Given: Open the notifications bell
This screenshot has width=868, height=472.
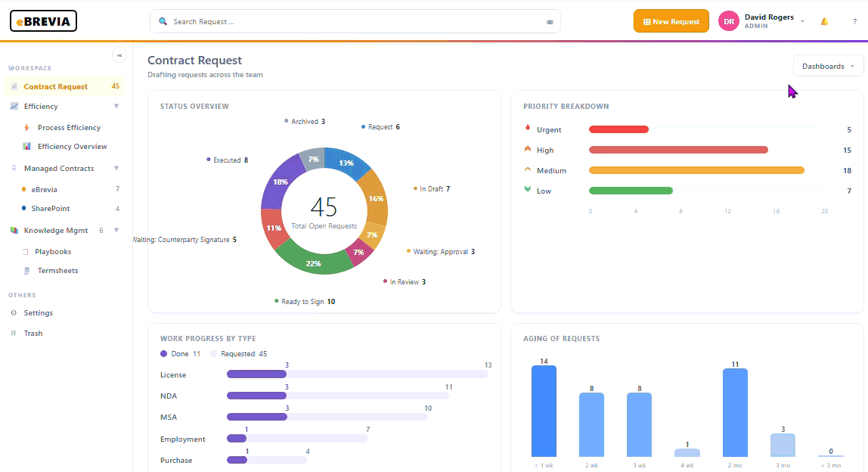Looking at the screenshot, I should tap(824, 22).
